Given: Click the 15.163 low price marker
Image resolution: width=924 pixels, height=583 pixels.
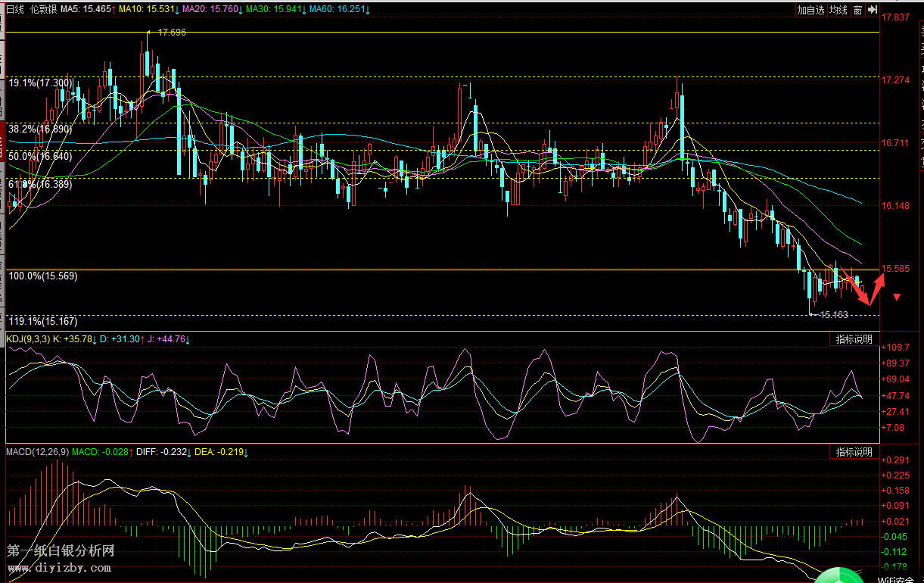Looking at the screenshot, I should (834, 314).
